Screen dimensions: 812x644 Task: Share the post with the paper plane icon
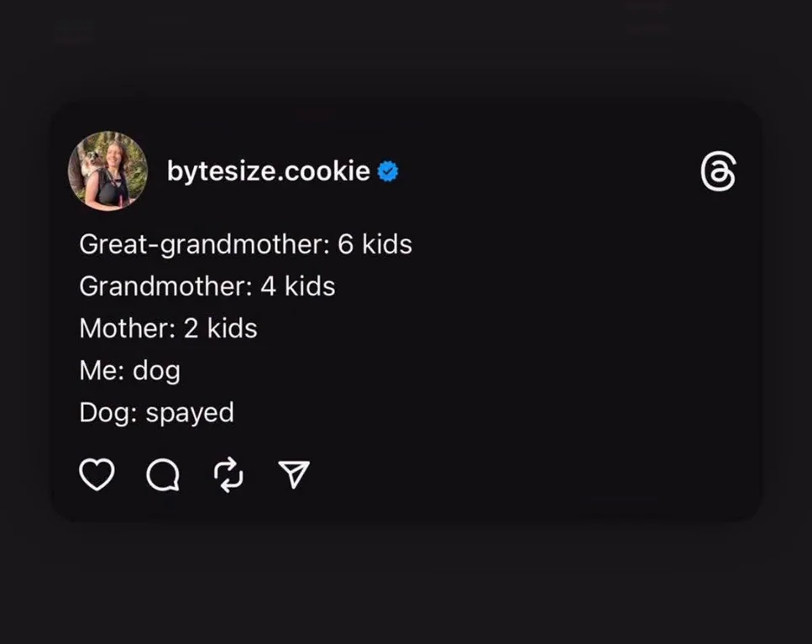coord(294,475)
